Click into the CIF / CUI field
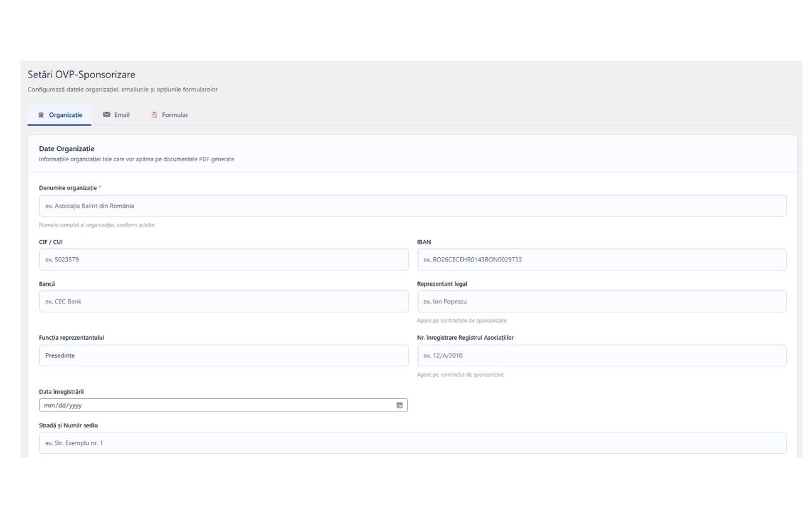This screenshot has height=508, width=812. pyautogui.click(x=224, y=259)
